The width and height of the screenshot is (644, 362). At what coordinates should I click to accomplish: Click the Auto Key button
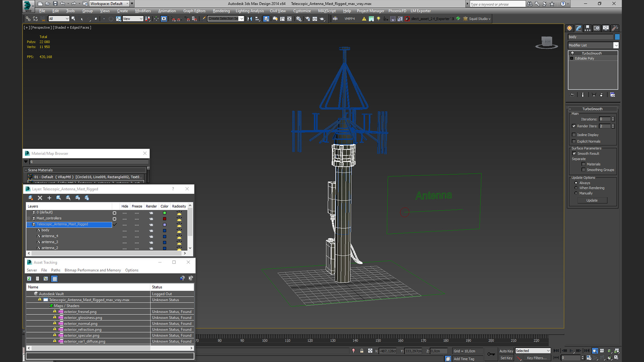point(506,351)
